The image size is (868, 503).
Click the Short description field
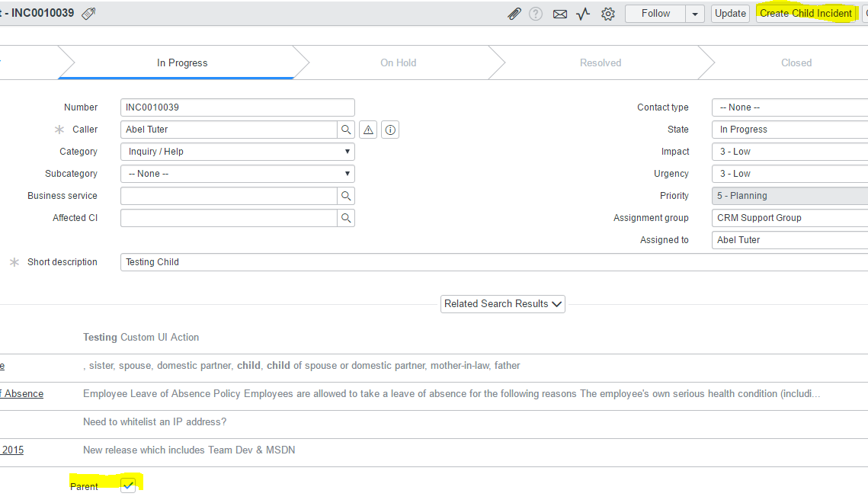click(x=494, y=262)
